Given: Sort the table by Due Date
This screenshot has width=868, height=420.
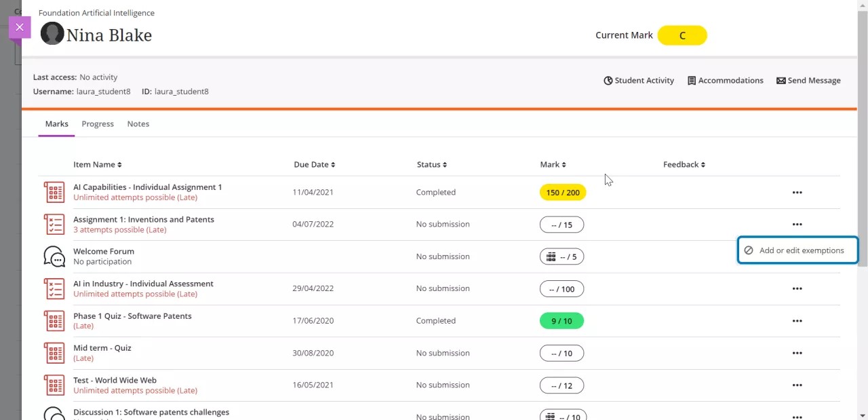Looking at the screenshot, I should pos(314,165).
